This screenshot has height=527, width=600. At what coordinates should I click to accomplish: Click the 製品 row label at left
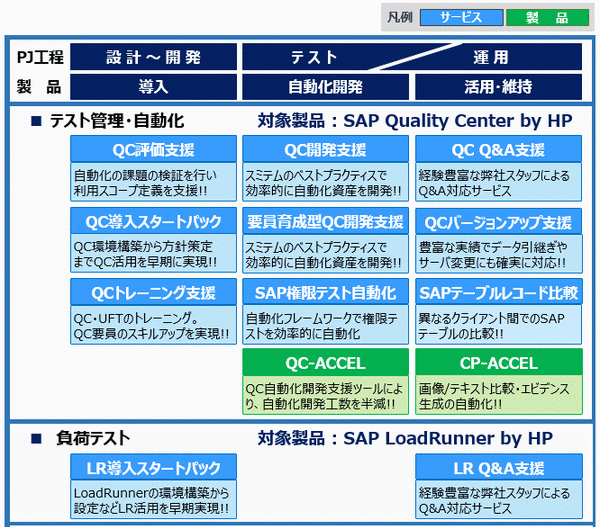(x=39, y=87)
